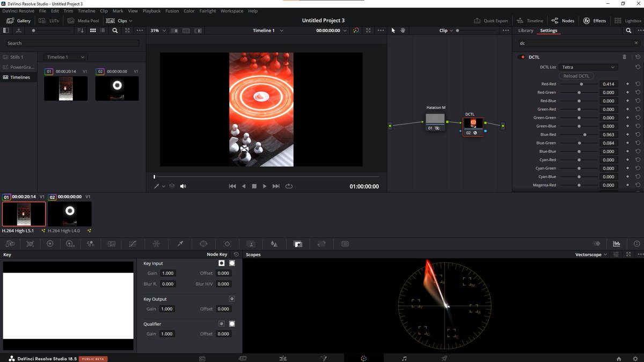644x362 pixels.
Task: Go to the Fairlight page icon
Action: (404, 358)
